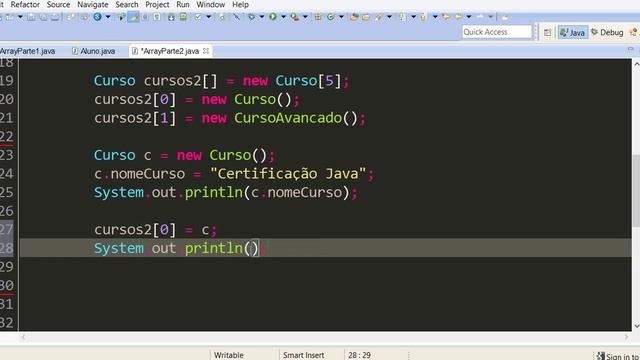
Task: Click the Sign in to link
Action: [x=618, y=356]
